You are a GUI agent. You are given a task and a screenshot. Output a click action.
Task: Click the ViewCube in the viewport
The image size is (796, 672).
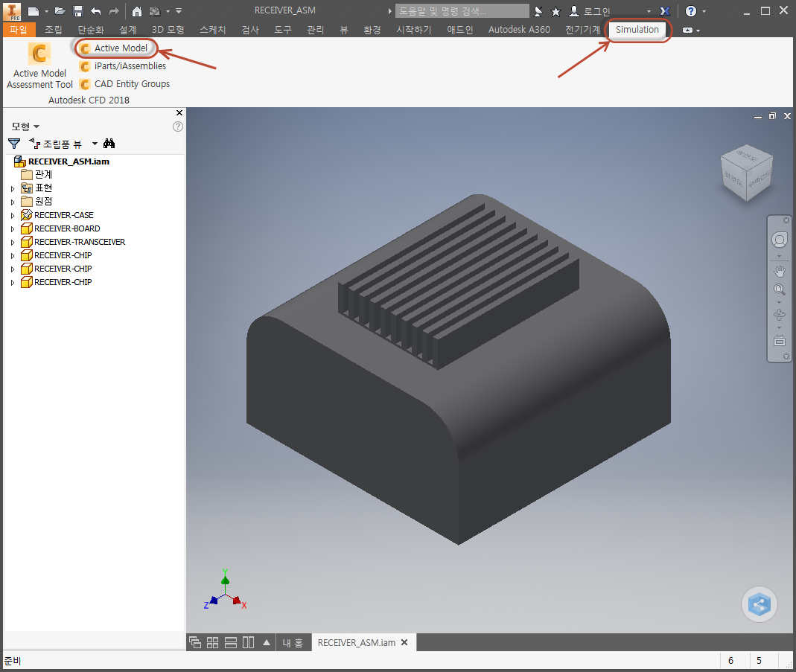(746, 173)
